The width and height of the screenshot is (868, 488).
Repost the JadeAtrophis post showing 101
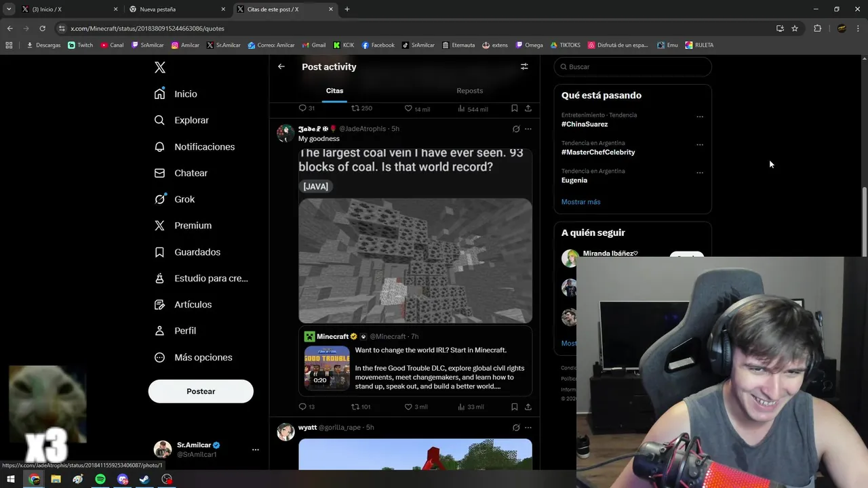pyautogui.click(x=361, y=407)
